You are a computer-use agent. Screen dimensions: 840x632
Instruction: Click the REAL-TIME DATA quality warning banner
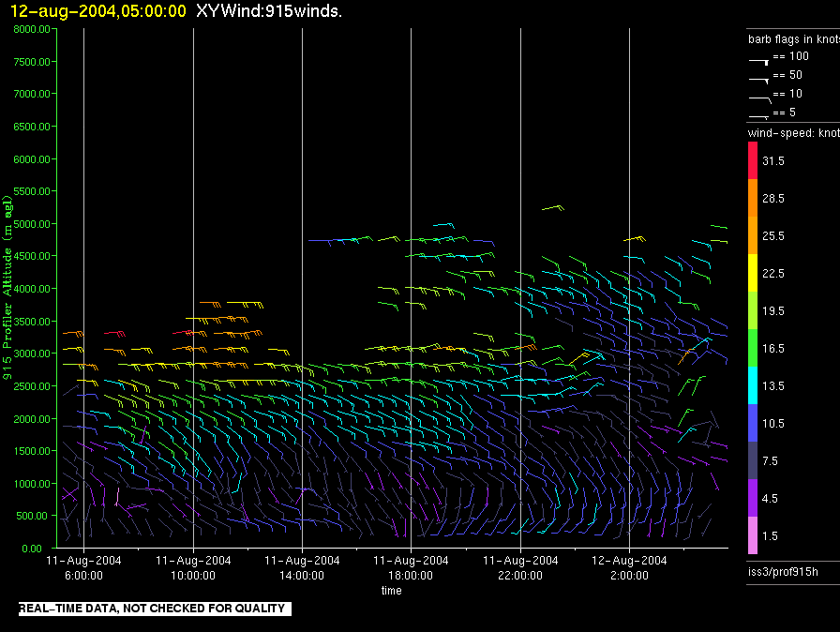tap(155, 609)
